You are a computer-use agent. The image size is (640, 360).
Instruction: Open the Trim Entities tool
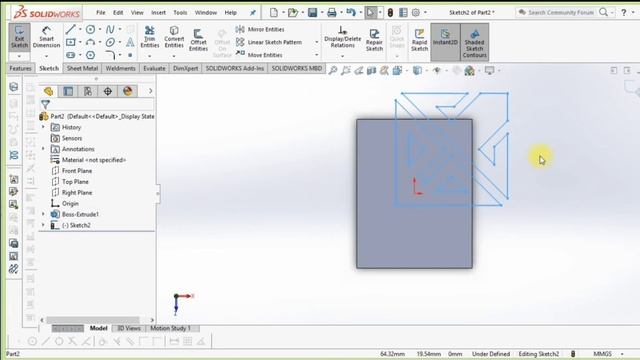coord(150,37)
